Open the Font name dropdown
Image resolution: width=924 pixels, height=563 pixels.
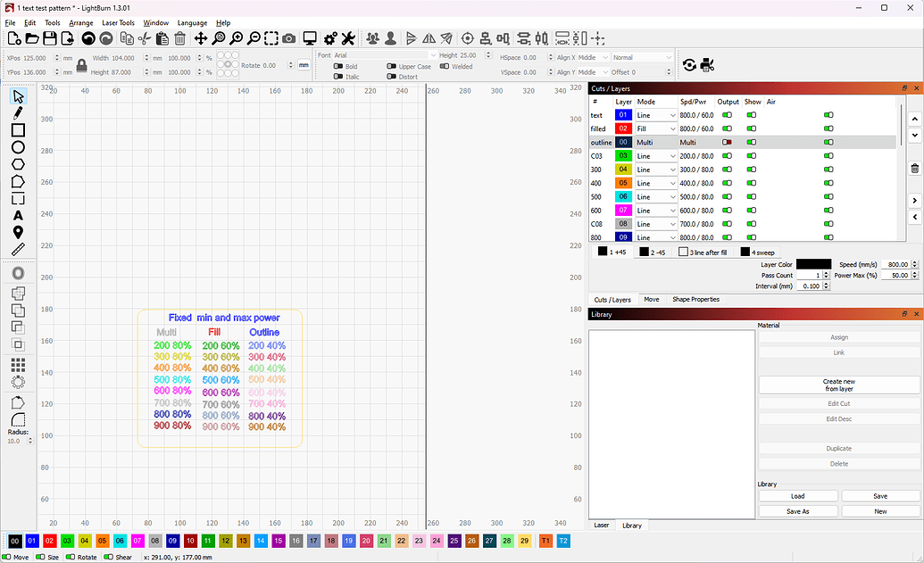click(385, 55)
